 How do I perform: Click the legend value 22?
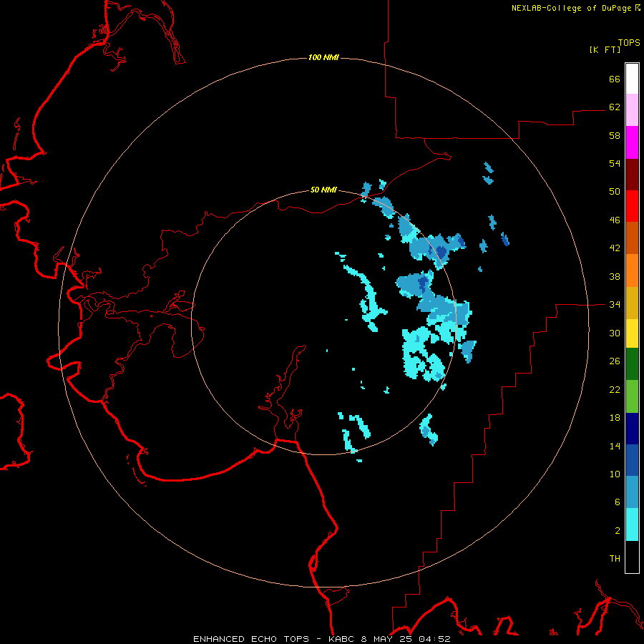[x=615, y=389]
